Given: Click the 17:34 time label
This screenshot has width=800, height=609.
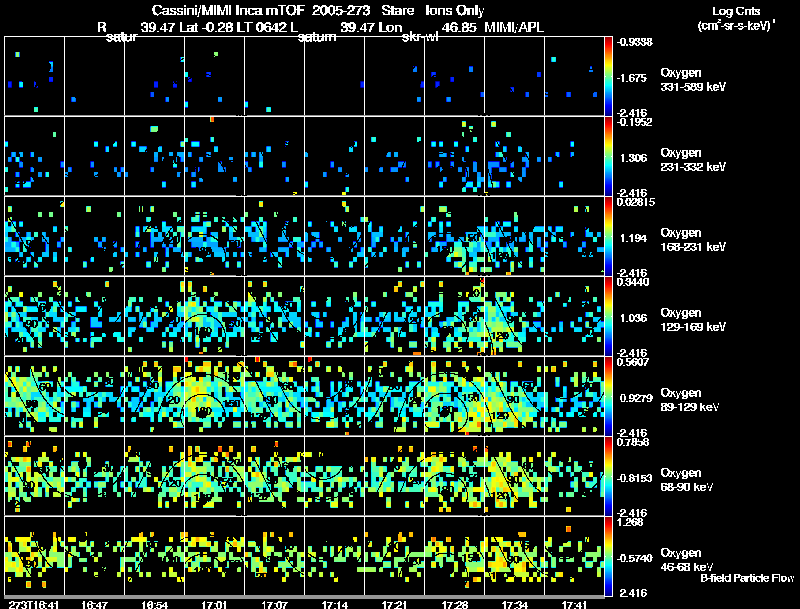Looking at the screenshot, I should point(514,604).
